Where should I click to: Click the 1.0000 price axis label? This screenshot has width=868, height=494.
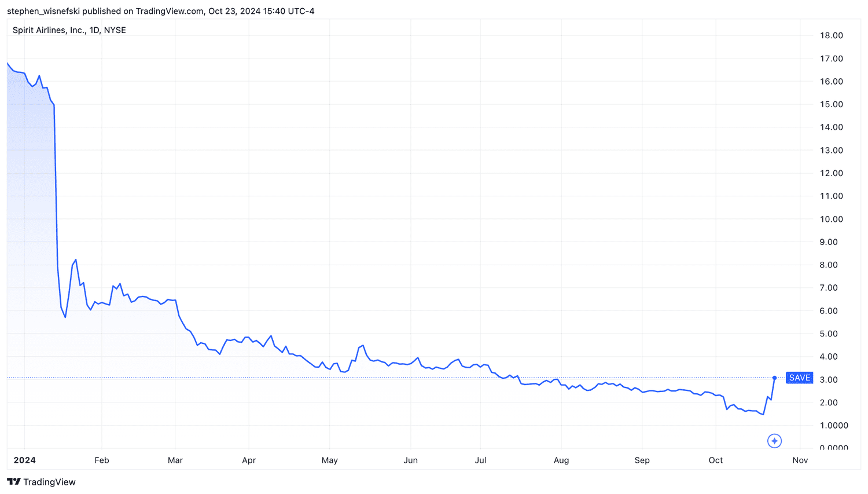click(834, 425)
